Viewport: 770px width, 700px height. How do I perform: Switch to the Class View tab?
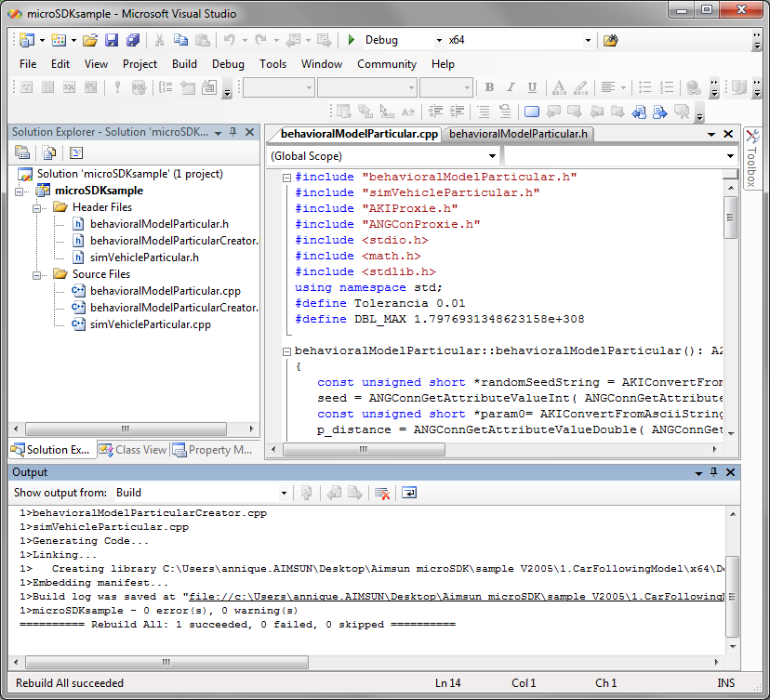pos(133,450)
